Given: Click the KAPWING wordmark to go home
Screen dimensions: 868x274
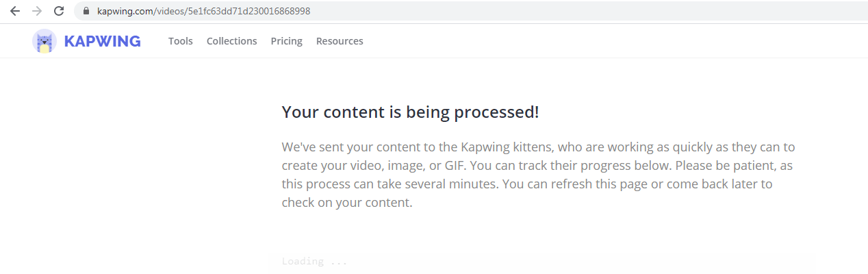Looking at the screenshot, I should 102,41.
